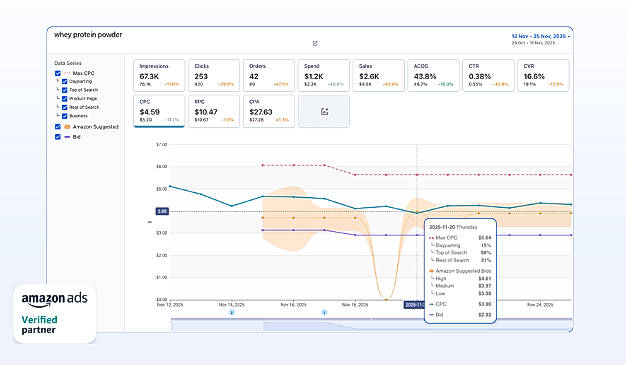The height and width of the screenshot is (365, 626).
Task: Toggle the Business checkbox
Action: coord(65,116)
